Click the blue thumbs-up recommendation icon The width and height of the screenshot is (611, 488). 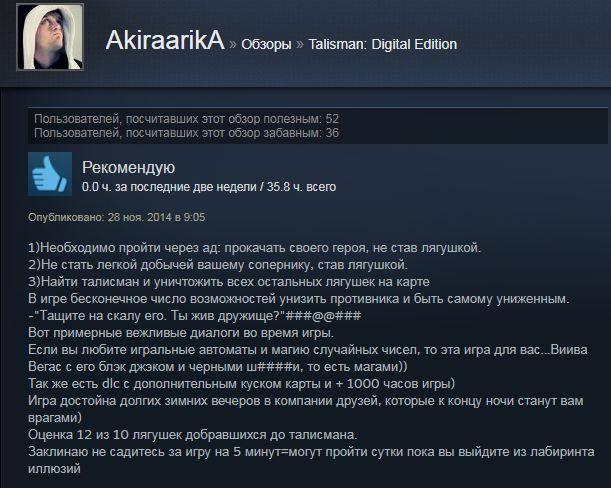coord(50,174)
